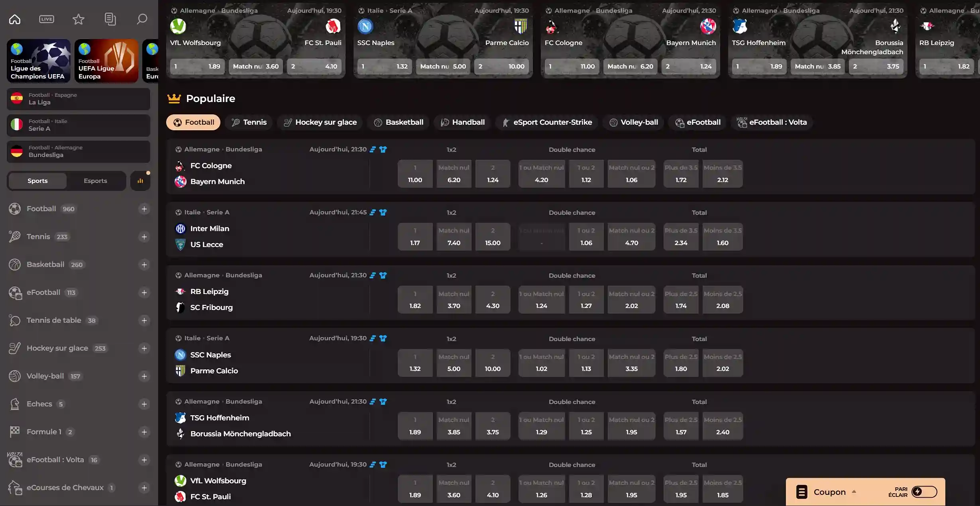Image resolution: width=980 pixels, height=506 pixels.
Task: Toggle the Pari Éclair switch
Action: tap(924, 492)
